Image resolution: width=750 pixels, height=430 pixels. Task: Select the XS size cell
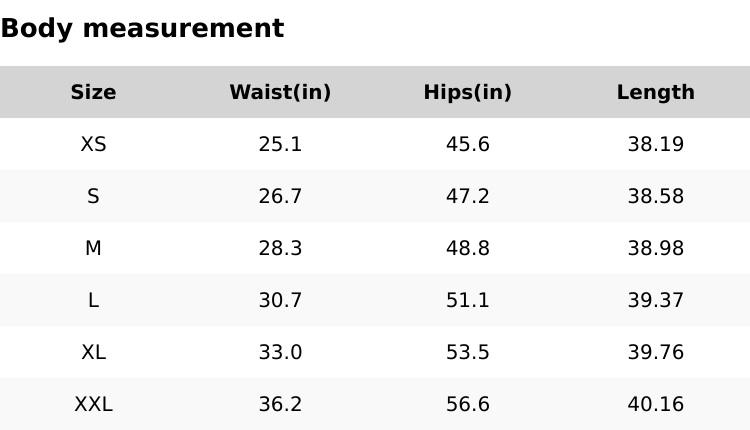click(x=93, y=145)
